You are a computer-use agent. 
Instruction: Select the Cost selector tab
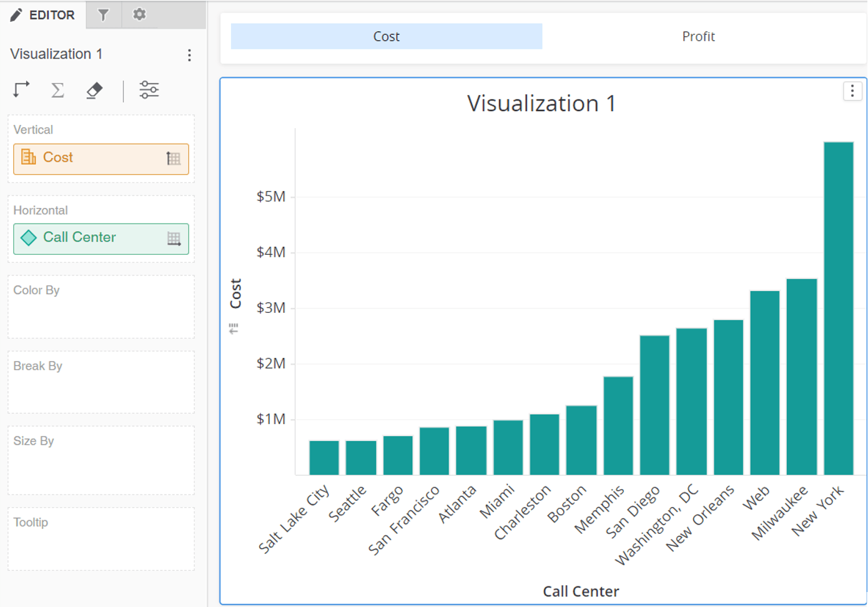point(387,36)
